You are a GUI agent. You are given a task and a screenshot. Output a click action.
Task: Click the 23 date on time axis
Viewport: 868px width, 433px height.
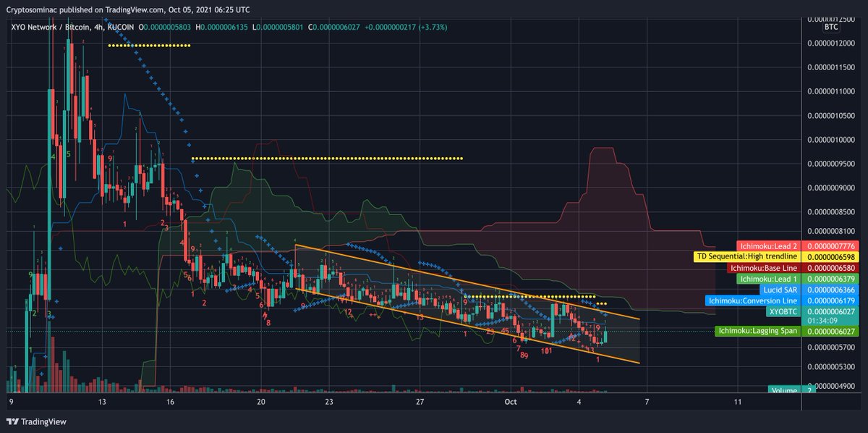329,400
